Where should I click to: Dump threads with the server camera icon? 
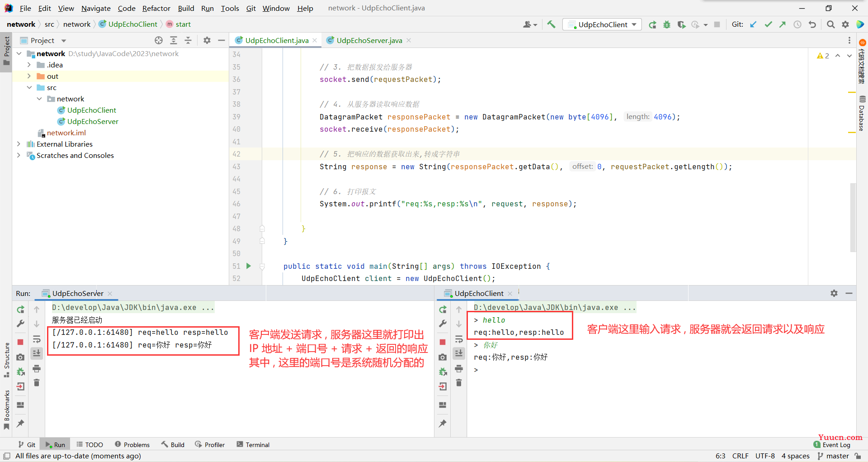click(20, 357)
